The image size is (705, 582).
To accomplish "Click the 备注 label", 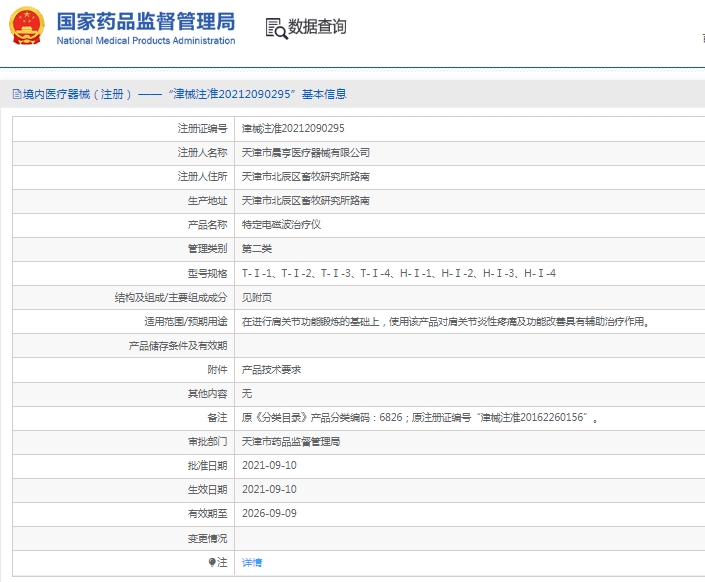I will [x=217, y=417].
